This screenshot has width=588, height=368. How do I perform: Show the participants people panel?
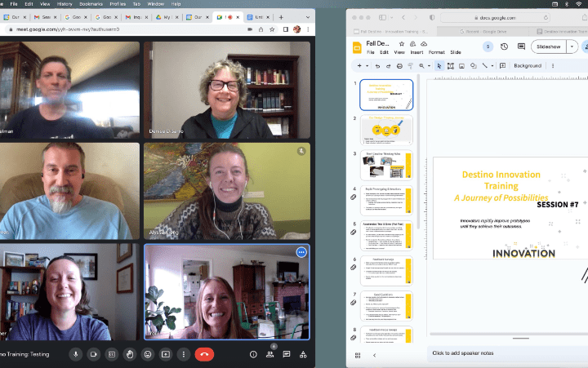tap(270, 354)
